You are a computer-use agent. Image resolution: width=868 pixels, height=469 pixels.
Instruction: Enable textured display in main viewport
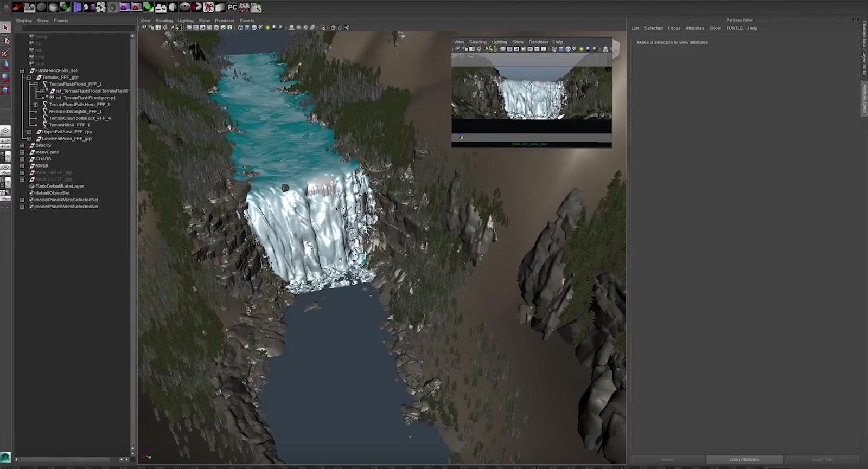tap(260, 28)
